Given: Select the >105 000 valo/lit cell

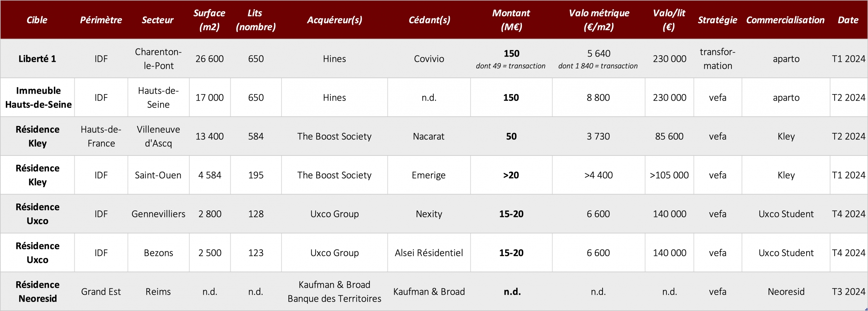Looking at the screenshot, I should coord(669,175).
